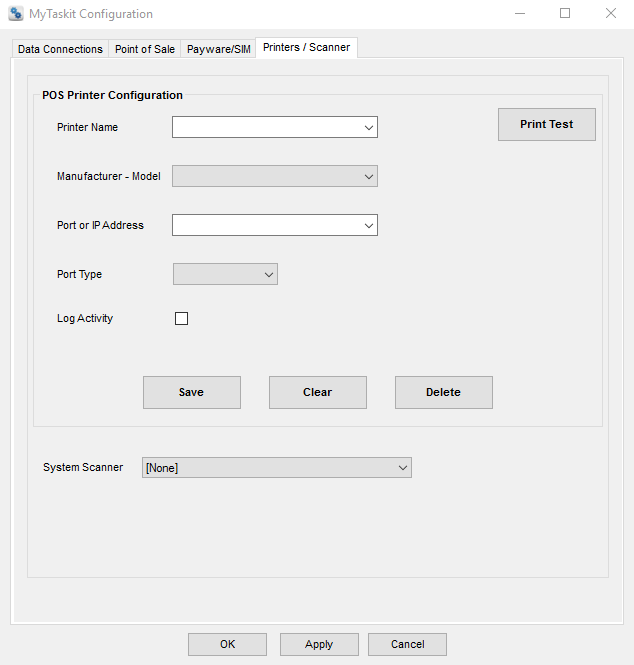Click the Apply button
Viewport: 634px width, 665px height.
click(318, 644)
